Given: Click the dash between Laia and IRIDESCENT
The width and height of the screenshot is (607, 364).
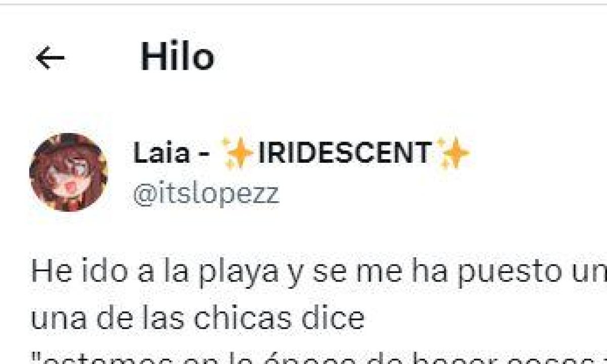Looking at the screenshot, I should (203, 154).
